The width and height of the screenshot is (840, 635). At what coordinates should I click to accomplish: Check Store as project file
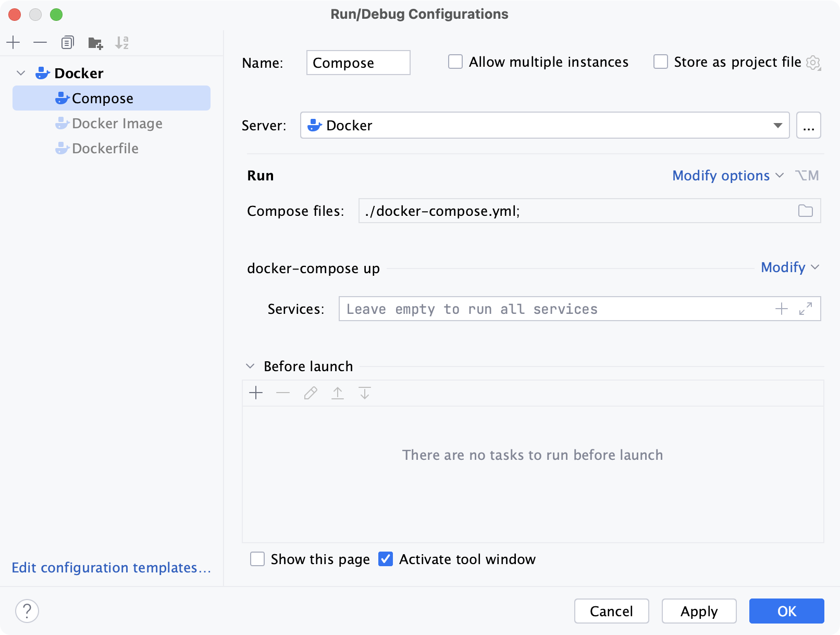coord(660,62)
